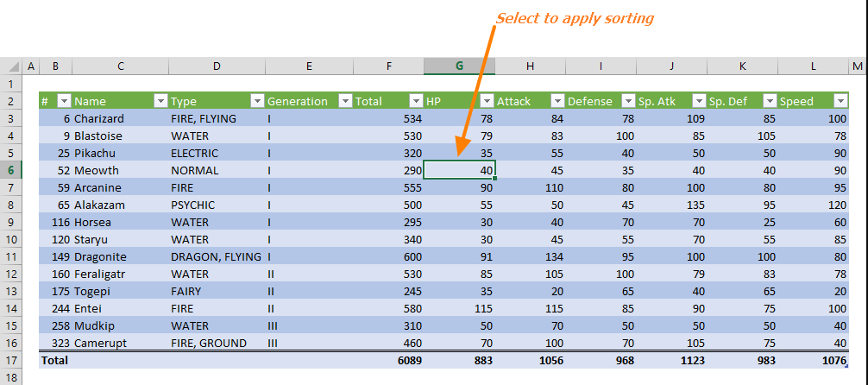Select column L header
Screen dimensions: 868x385
point(813,66)
